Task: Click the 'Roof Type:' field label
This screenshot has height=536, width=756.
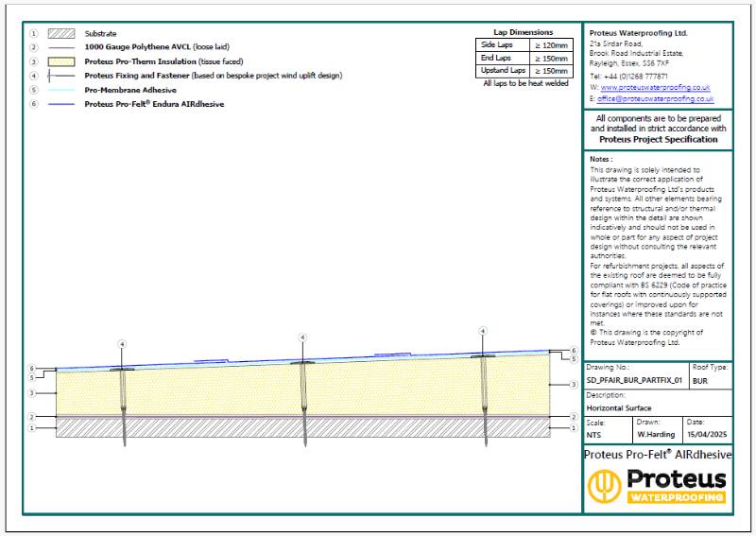Action: point(711,367)
